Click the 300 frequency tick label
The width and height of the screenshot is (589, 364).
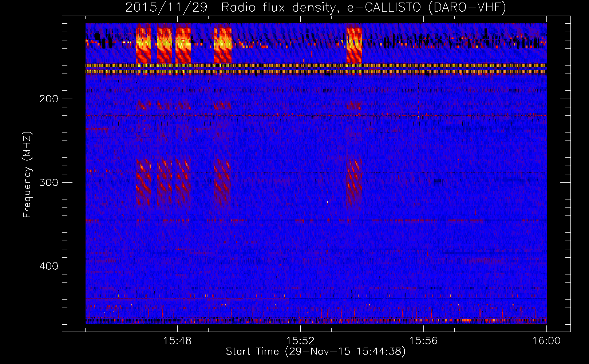pos(48,182)
